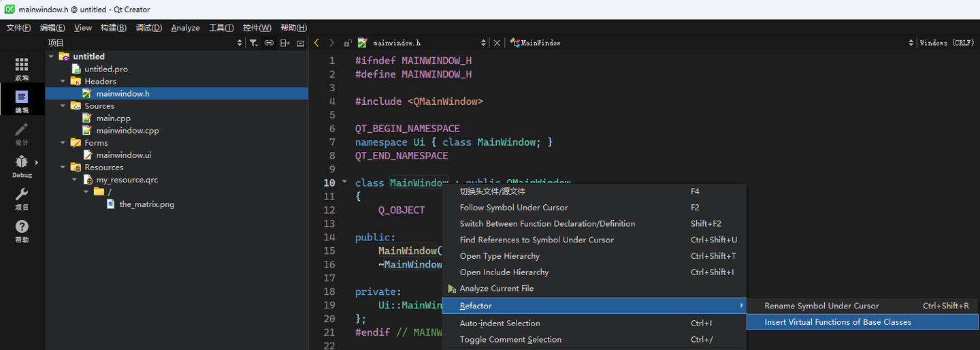Choose Rename Symbol Under Cursor
The image size is (980, 350).
821,306
